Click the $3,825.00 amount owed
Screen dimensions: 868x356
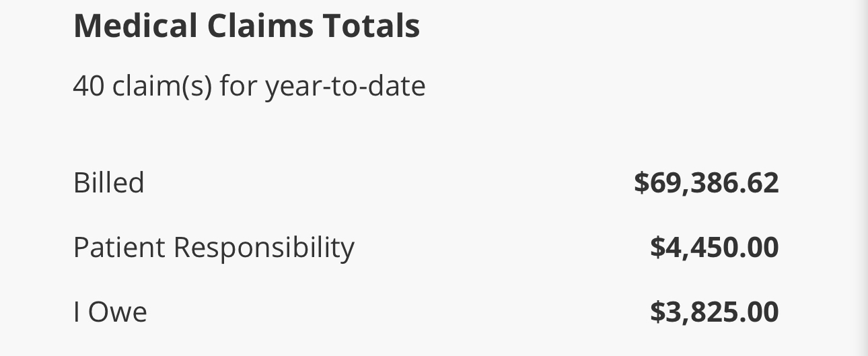tap(714, 312)
